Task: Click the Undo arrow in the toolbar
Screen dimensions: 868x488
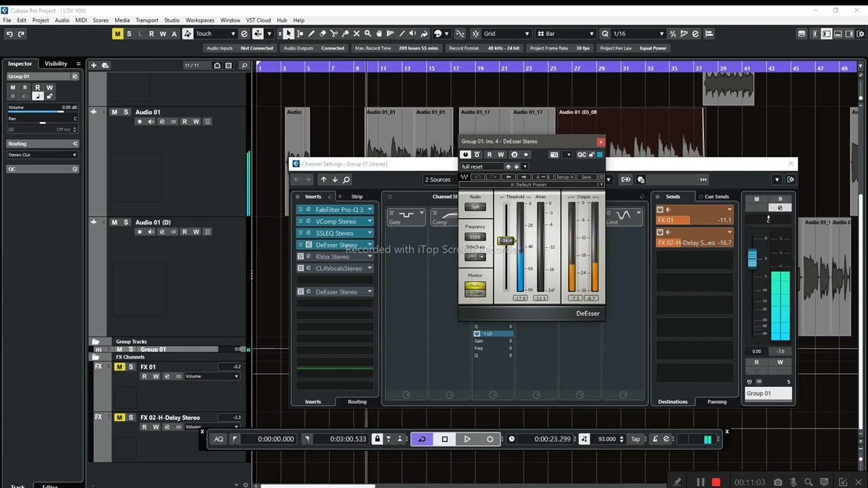Action: 9,34
